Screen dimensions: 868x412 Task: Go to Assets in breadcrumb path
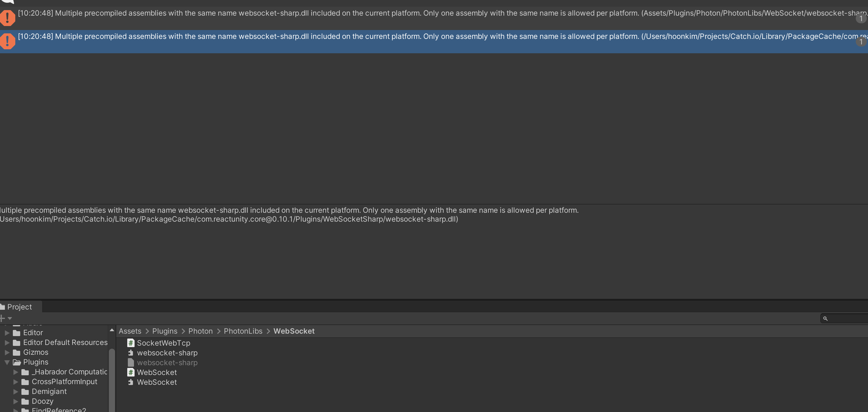point(130,331)
